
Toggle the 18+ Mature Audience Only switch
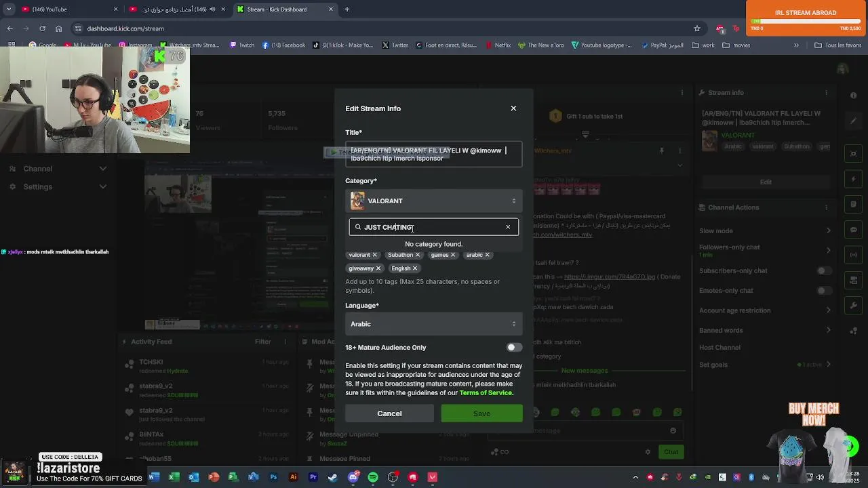click(514, 348)
